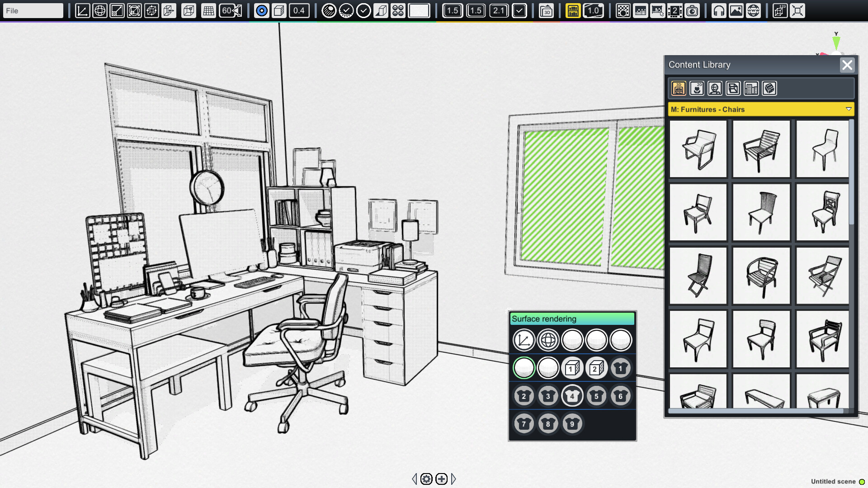
Task: Click the right arrow beside the plus button
Action: click(453, 479)
